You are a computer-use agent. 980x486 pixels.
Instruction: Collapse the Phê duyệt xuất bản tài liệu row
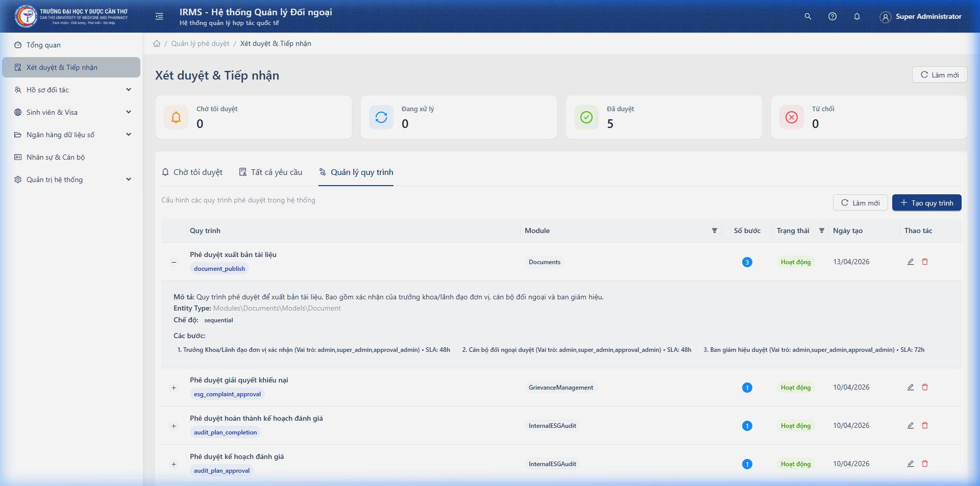[x=174, y=262]
